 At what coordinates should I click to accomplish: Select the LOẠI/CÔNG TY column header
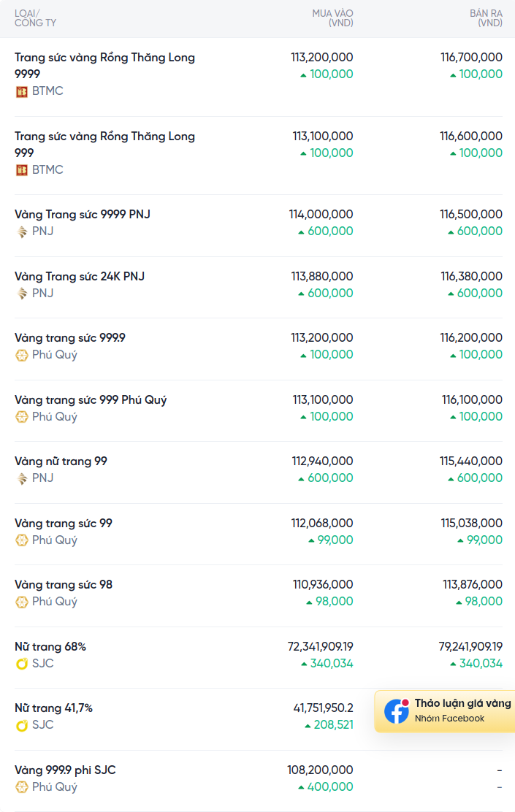(x=35, y=18)
